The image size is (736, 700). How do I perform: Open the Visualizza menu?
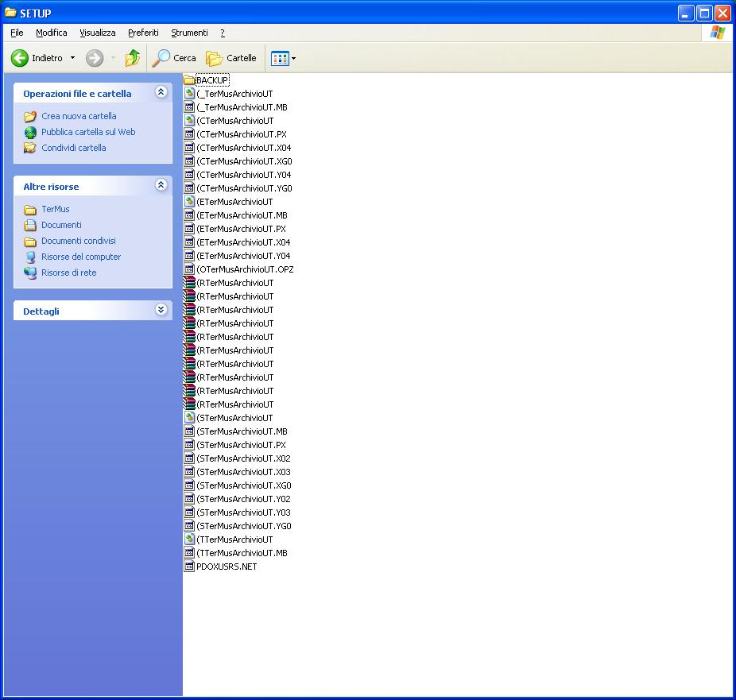(x=97, y=33)
